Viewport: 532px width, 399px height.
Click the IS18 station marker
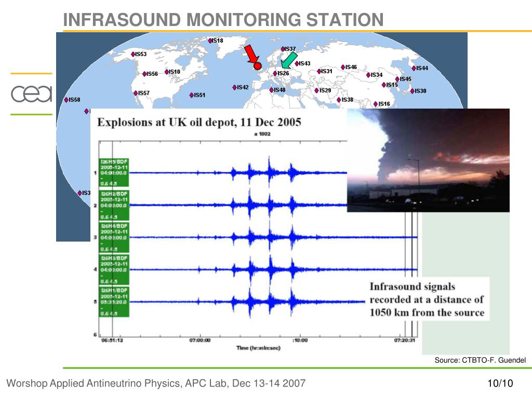pos(210,41)
